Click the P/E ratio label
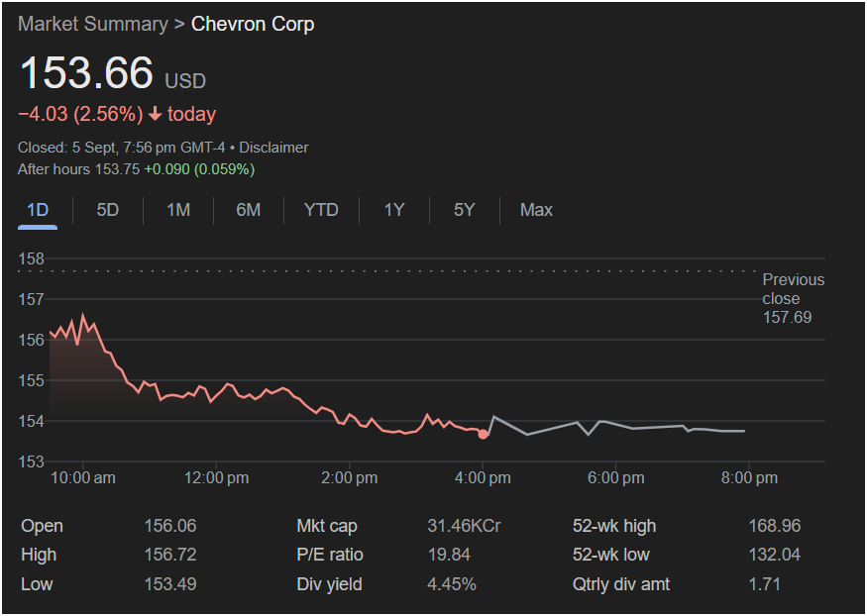This screenshot has width=867, height=616. pos(330,555)
